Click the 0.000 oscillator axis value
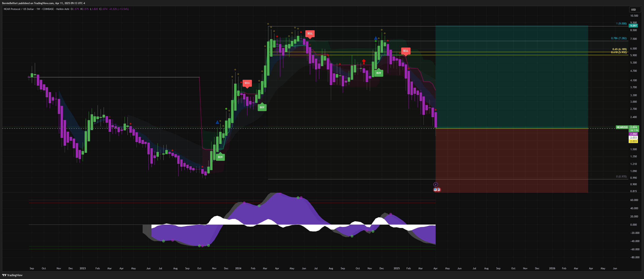 (x=633, y=225)
